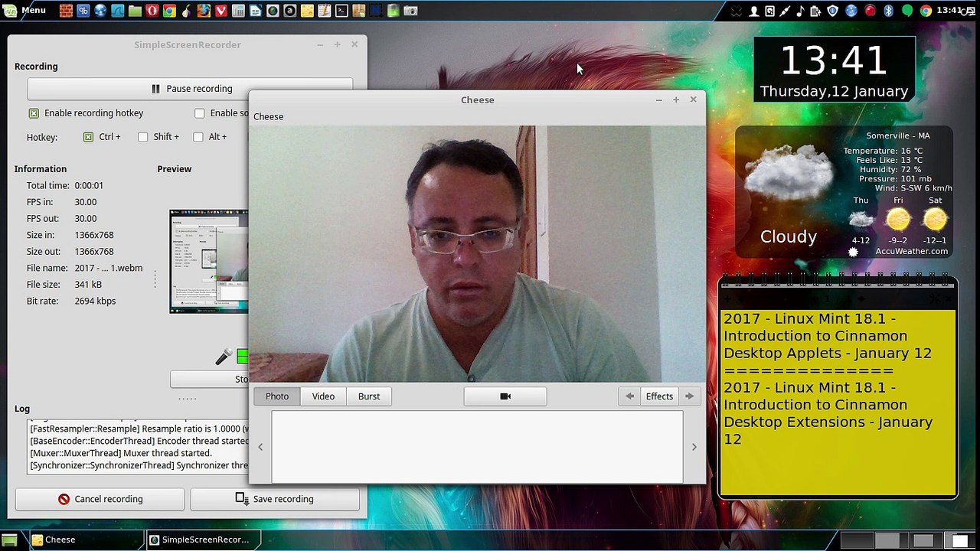Toggle the Ctrl + hotkey modifier

[88, 137]
